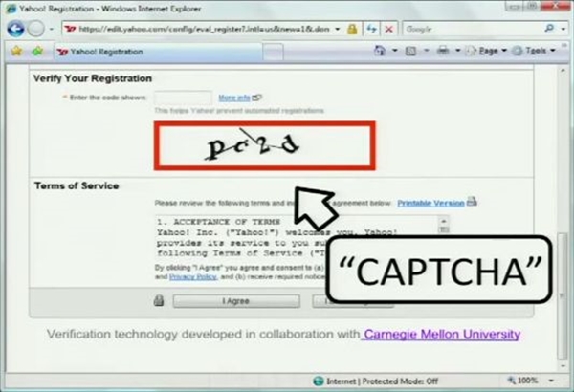Click the lock icon beside I Agree
Image resolution: width=574 pixels, height=392 pixels.
click(x=159, y=300)
